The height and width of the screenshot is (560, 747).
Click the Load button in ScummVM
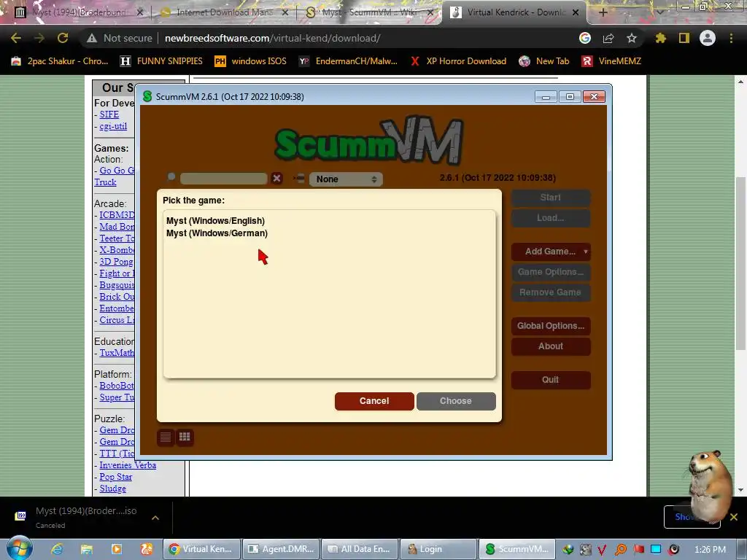tap(551, 218)
